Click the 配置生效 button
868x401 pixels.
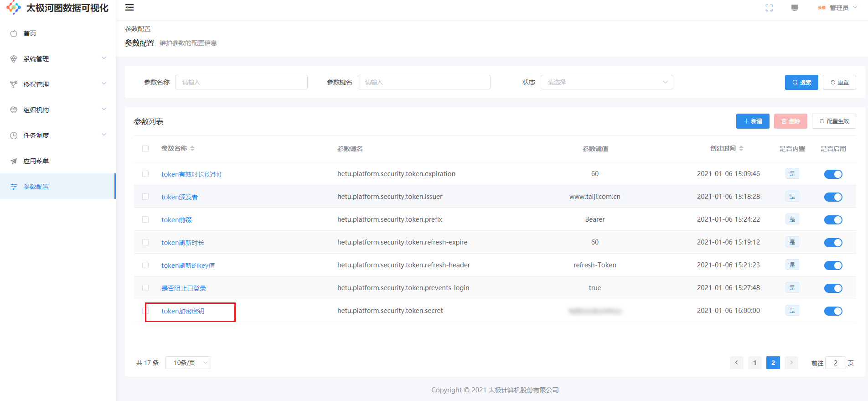(x=834, y=121)
